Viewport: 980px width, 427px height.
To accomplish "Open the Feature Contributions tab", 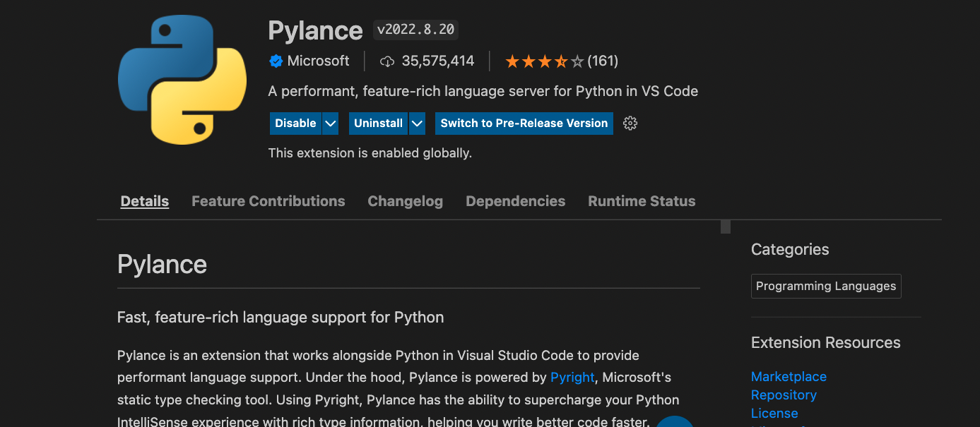I will coord(268,201).
